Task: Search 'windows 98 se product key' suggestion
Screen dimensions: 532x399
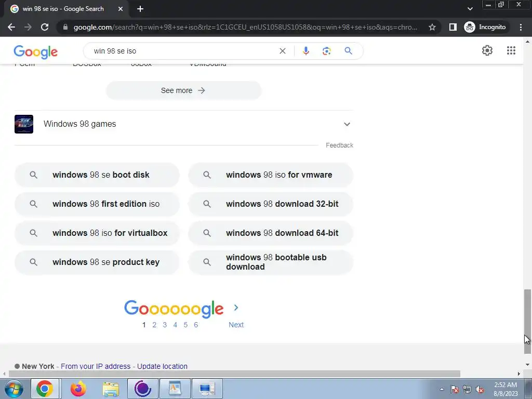Action: pyautogui.click(x=97, y=262)
